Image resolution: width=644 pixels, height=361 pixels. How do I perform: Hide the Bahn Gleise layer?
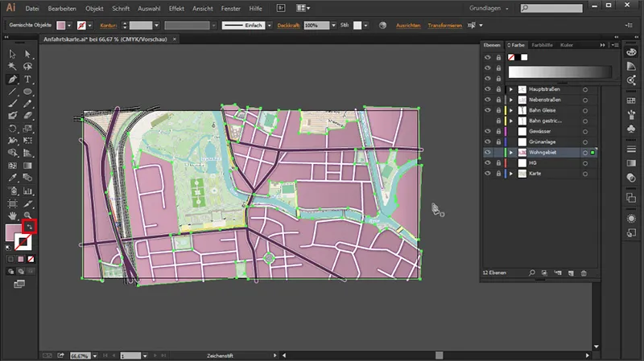pos(488,110)
